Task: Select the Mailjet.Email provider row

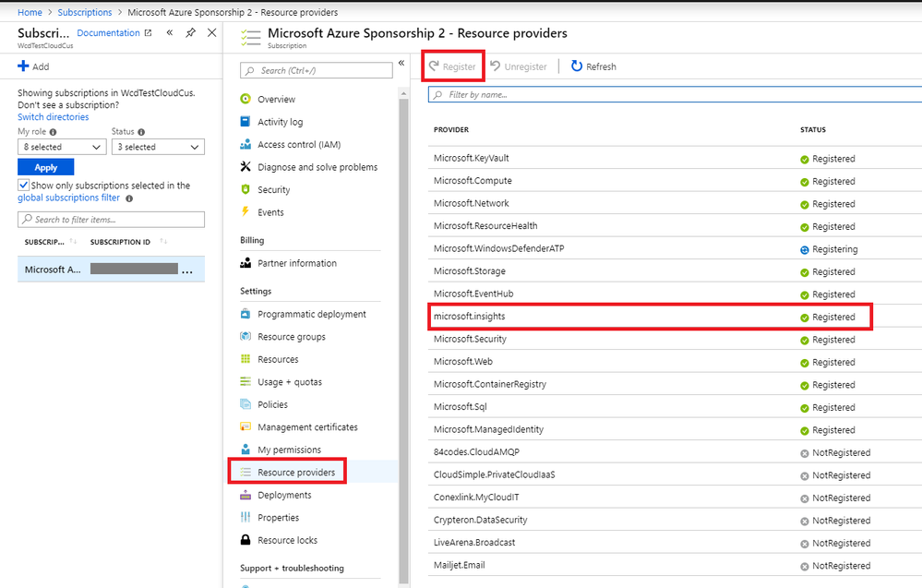Action: pyautogui.click(x=675, y=565)
